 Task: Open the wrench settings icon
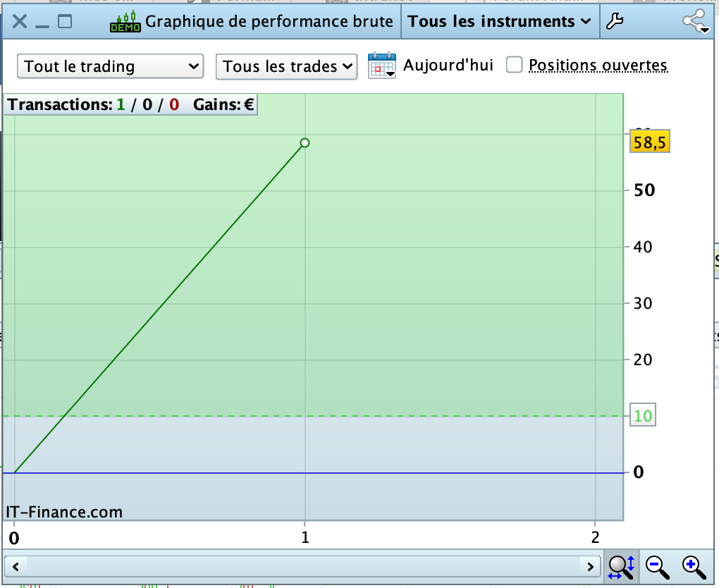615,21
